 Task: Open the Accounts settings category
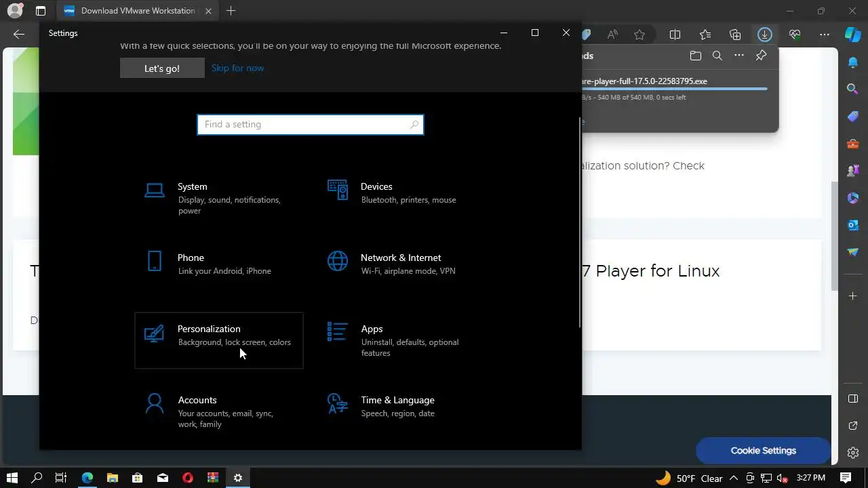218,411
